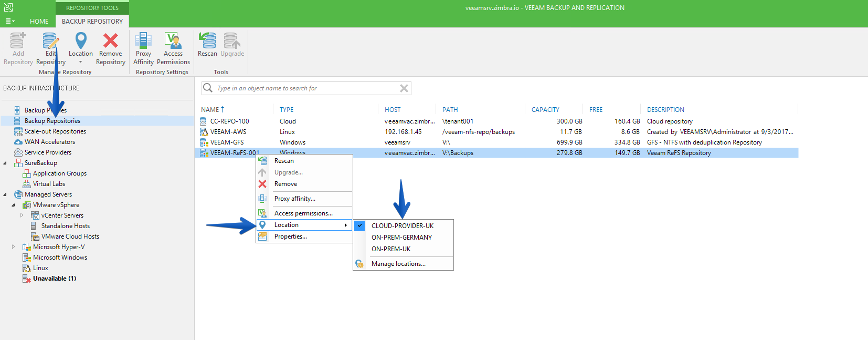Click the Upgrade ribbon icon
Screen dimensions: 868x340
(232, 40)
